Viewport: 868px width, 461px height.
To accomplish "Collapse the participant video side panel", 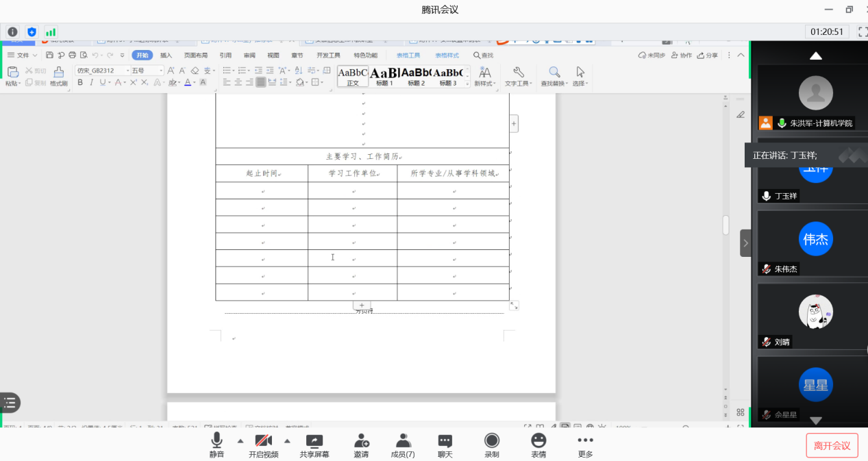I will click(x=745, y=242).
